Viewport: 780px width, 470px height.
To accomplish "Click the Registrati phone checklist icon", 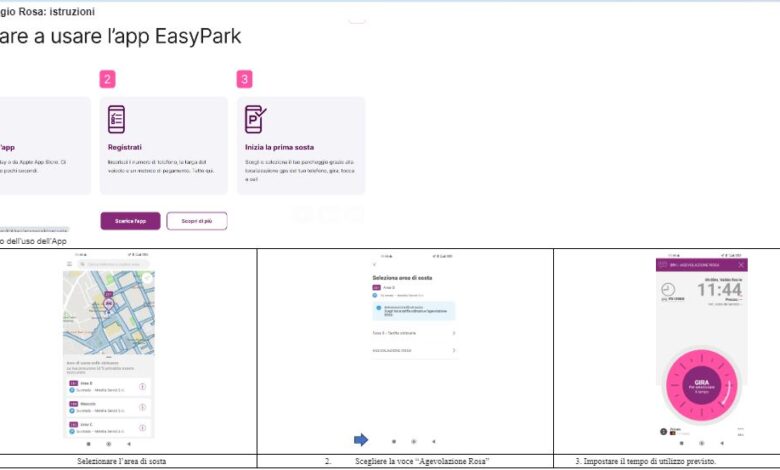I will click(117, 119).
